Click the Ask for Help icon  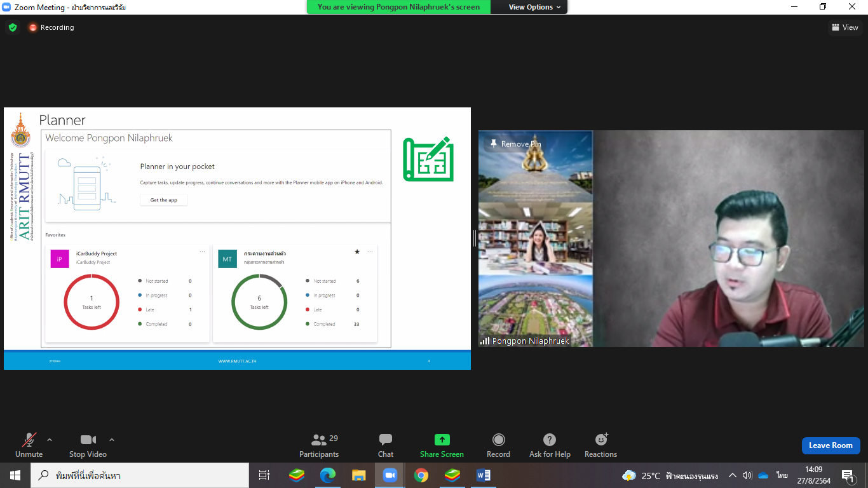pyautogui.click(x=550, y=440)
